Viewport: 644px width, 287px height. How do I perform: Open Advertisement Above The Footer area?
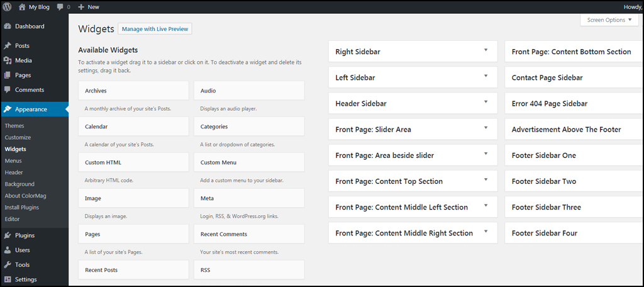pyautogui.click(x=574, y=129)
